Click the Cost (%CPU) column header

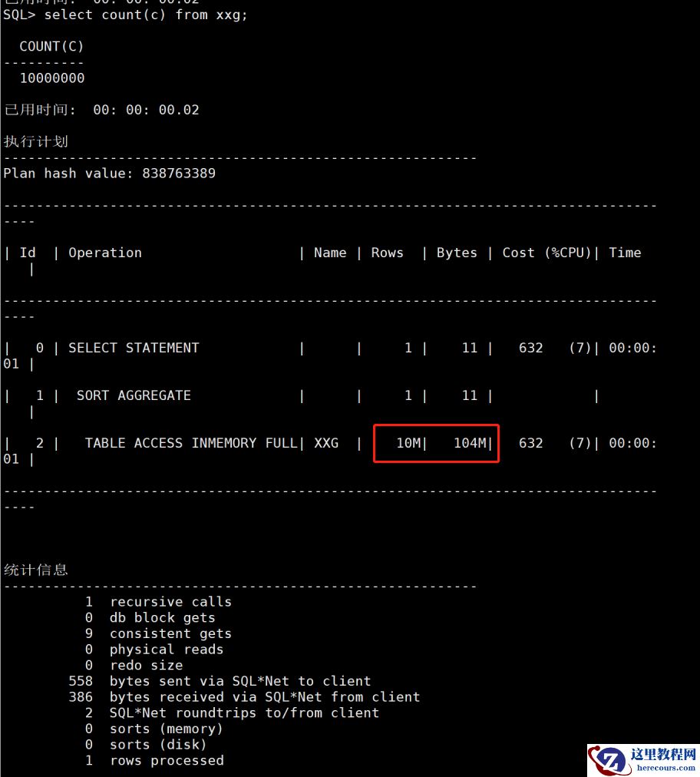(547, 253)
